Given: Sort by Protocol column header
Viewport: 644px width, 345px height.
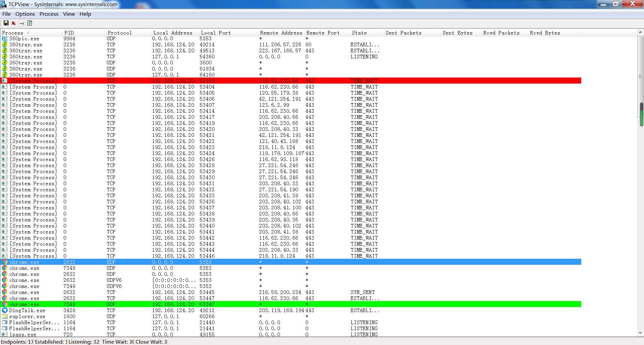Looking at the screenshot, I should point(129,33).
